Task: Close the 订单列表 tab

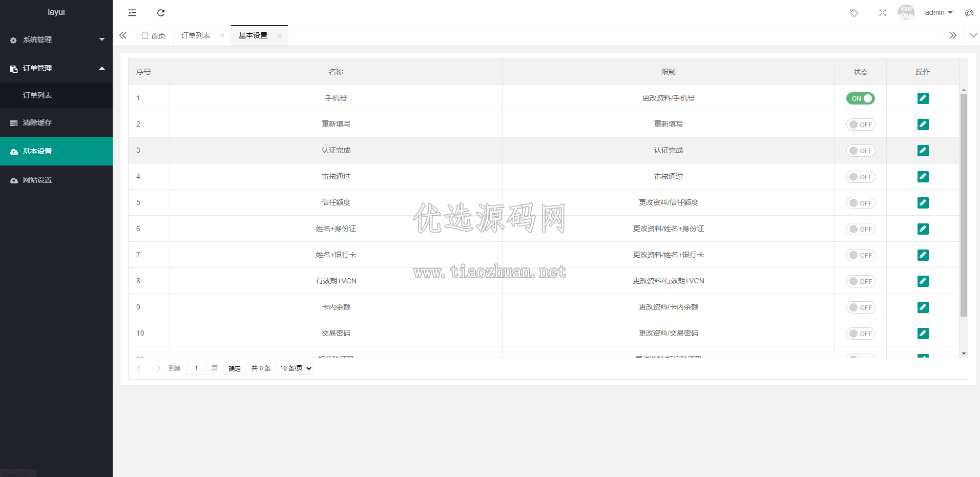Action: 222,35
